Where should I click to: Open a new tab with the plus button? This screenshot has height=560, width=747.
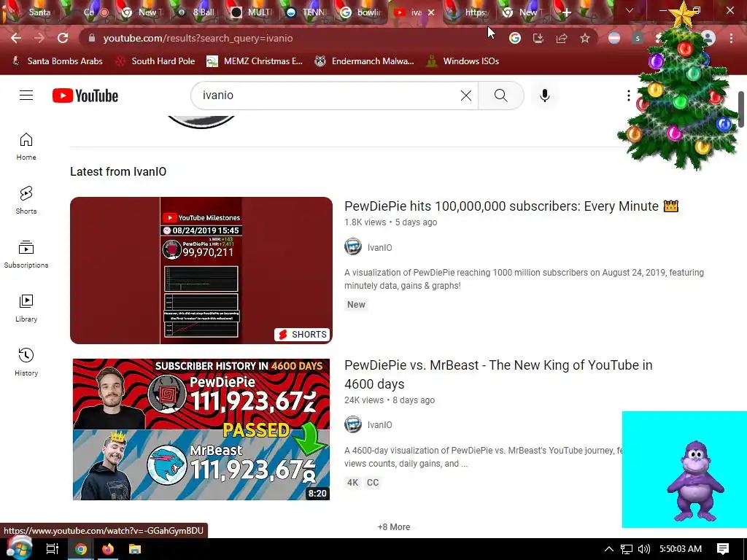point(566,12)
